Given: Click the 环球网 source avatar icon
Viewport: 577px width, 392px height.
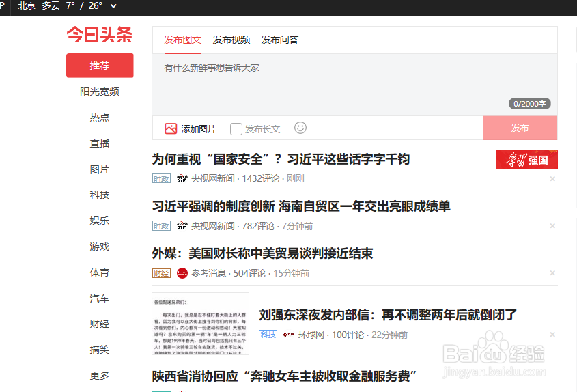Looking at the screenshot, I should click(x=288, y=335).
